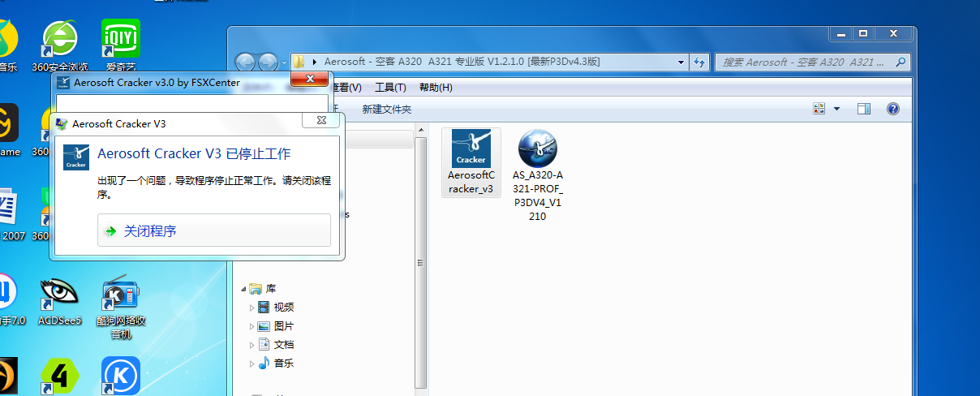Select the AS_A320-A321-PROF_P3DV4_V1210 installer file

[537, 175]
